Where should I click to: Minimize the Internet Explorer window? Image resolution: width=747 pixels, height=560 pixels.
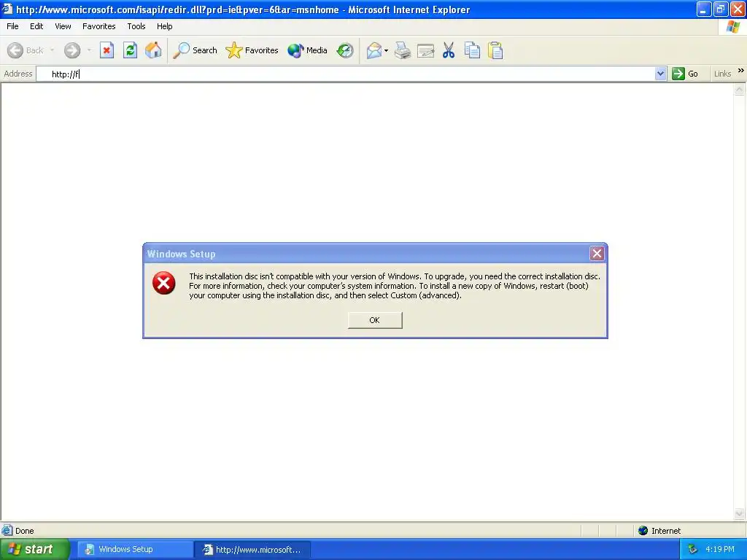pyautogui.click(x=704, y=9)
